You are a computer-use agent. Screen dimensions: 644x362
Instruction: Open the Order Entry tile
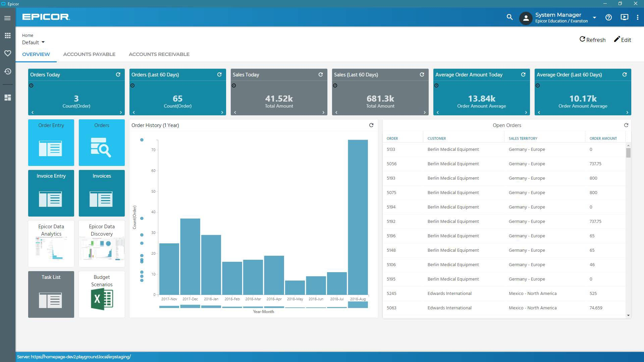point(51,142)
